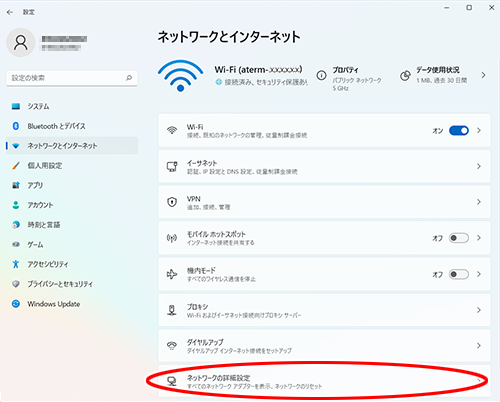Viewport: 500px width, 402px height.
Task: Click the システム monitor icon
Action: 16,106
